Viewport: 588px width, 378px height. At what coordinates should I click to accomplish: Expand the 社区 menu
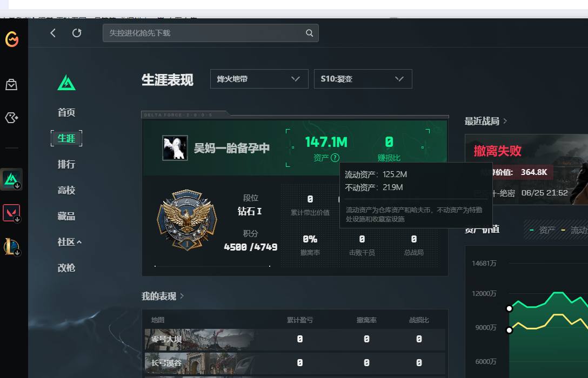tap(69, 242)
